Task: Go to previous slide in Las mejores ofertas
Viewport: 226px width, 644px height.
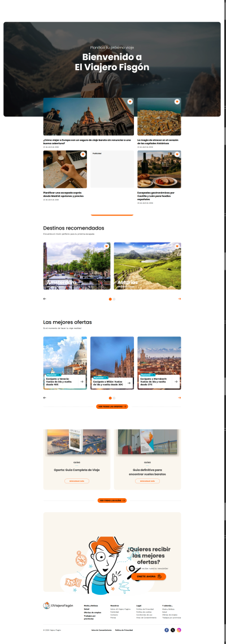Action: coord(45,397)
